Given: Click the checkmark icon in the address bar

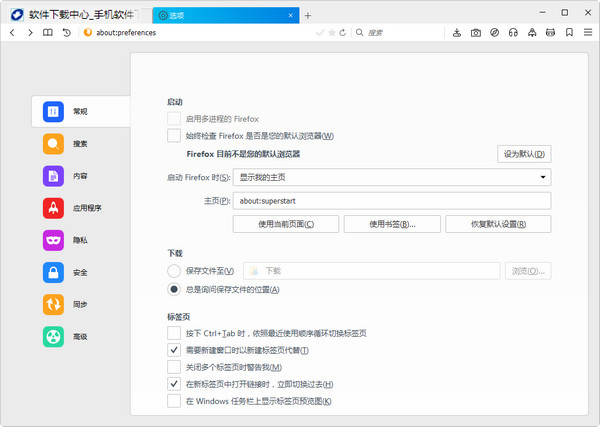Looking at the screenshot, I should tap(320, 33).
